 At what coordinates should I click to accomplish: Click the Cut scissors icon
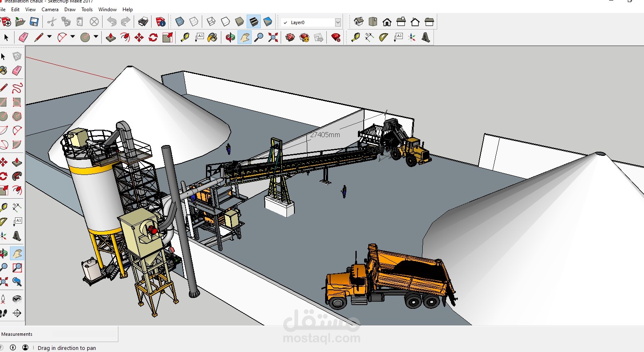[x=51, y=22]
